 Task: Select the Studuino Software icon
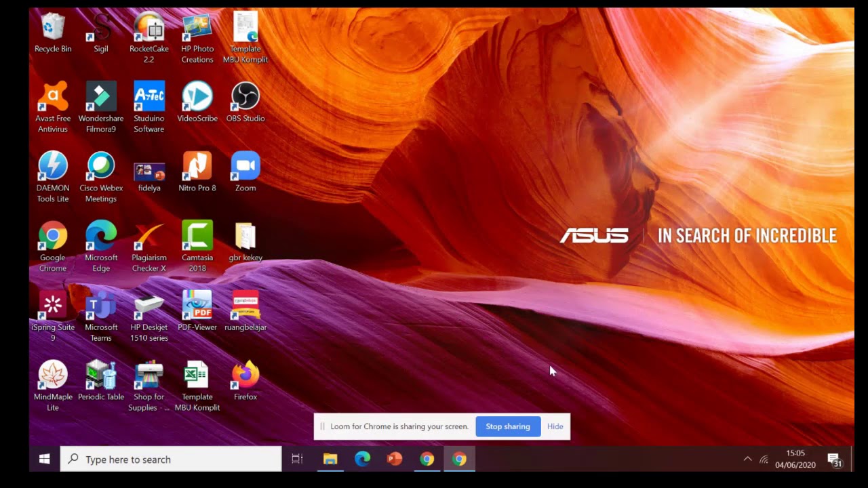pos(149,107)
